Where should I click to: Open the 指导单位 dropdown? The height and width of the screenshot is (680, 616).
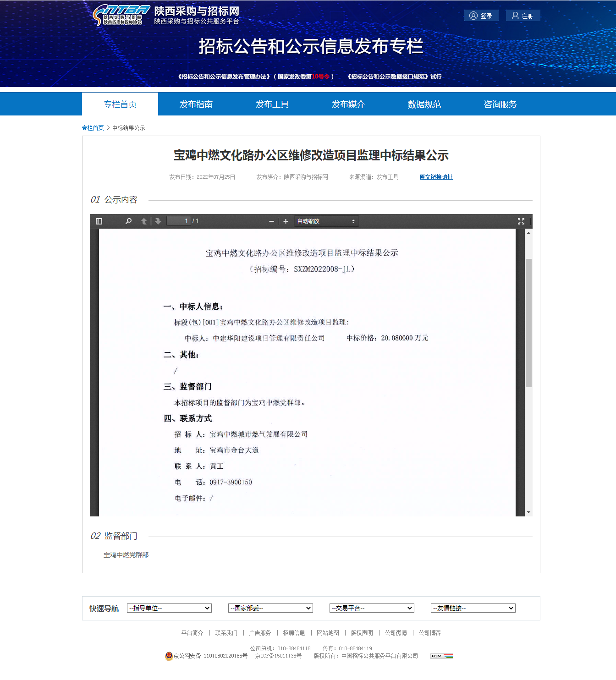[169, 608]
